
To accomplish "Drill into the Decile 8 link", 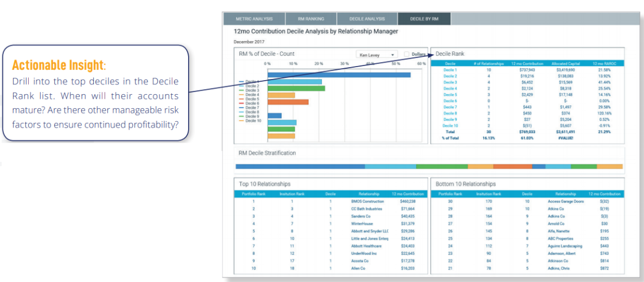I will 450,113.
